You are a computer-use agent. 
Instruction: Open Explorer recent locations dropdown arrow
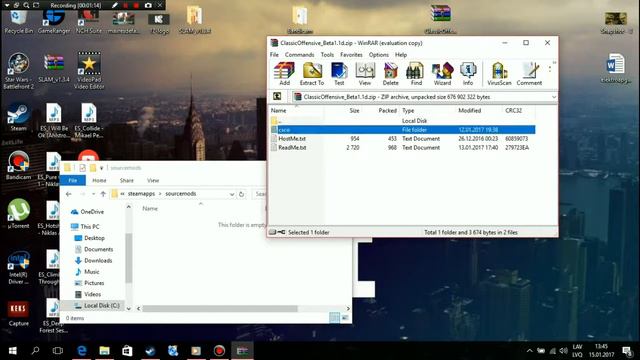point(93,194)
